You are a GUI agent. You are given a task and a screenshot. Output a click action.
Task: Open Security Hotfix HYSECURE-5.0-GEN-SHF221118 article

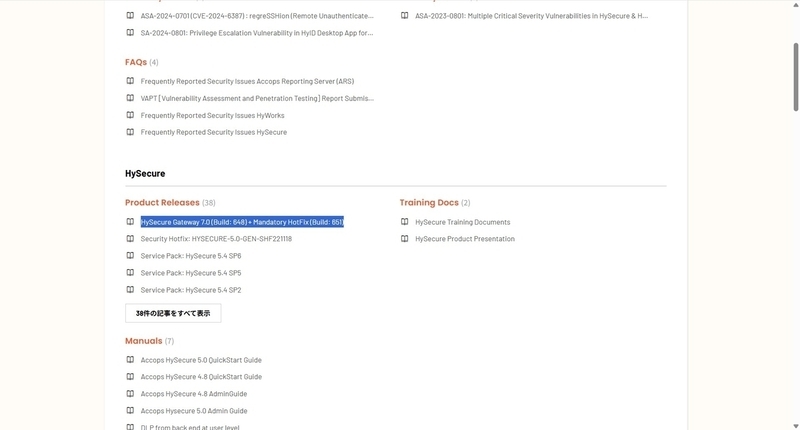216,239
